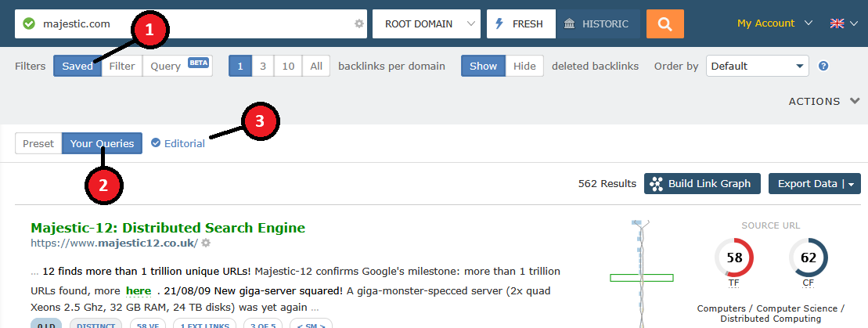Open the My Account menu

[774, 23]
